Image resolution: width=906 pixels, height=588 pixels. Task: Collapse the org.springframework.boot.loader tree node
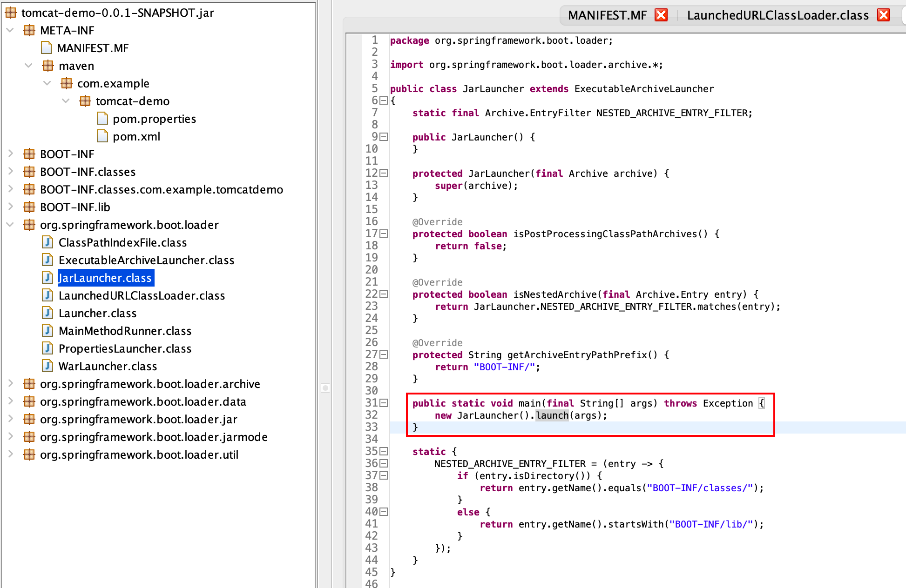[x=10, y=225]
